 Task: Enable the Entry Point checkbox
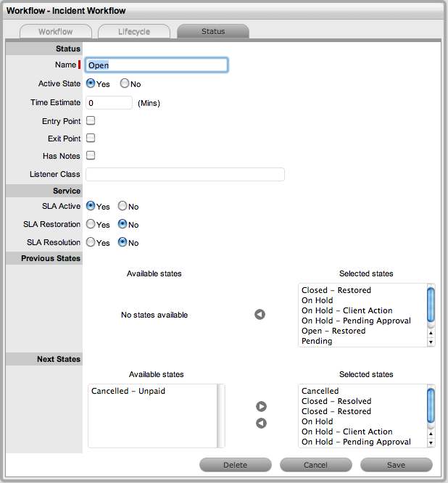coord(91,120)
